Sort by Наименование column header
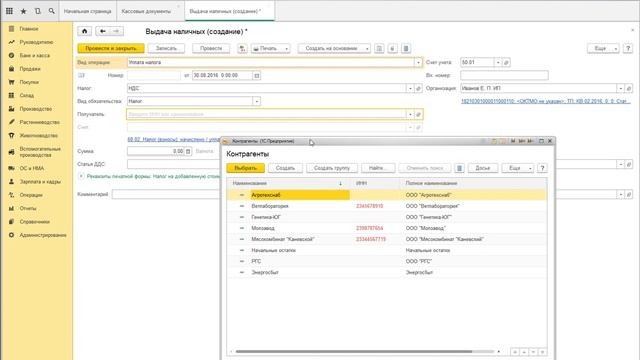 (290, 184)
